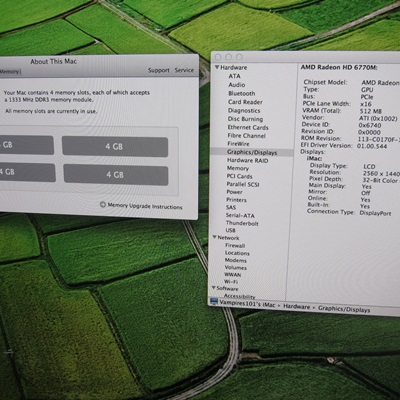Open Service in About This Mac
The width and height of the screenshot is (400, 400).
(184, 70)
